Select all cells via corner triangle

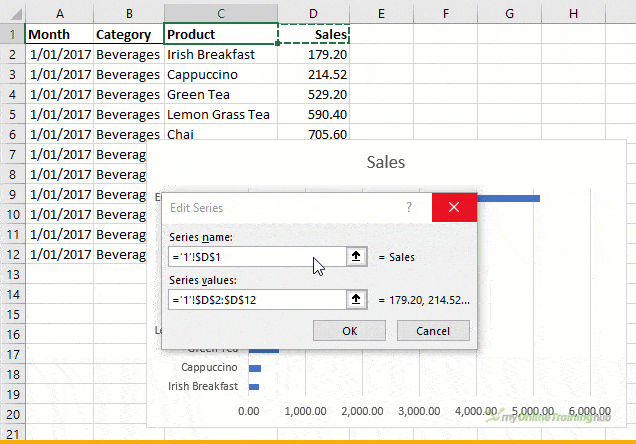pyautogui.click(x=15, y=14)
